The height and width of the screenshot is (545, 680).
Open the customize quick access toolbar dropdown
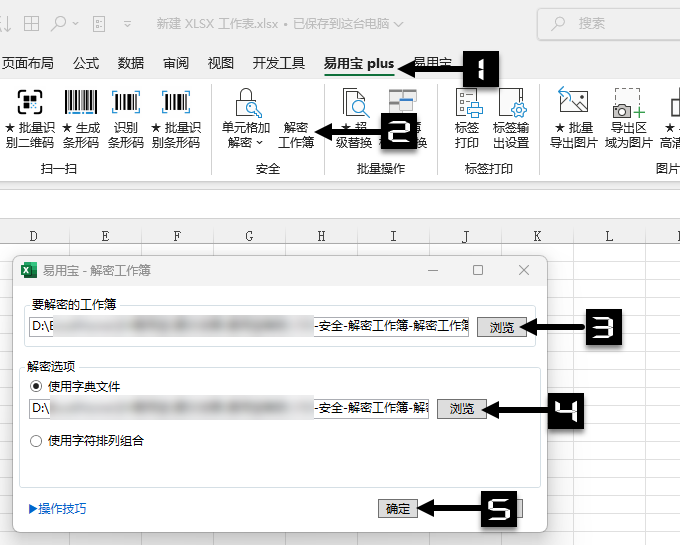[128, 24]
